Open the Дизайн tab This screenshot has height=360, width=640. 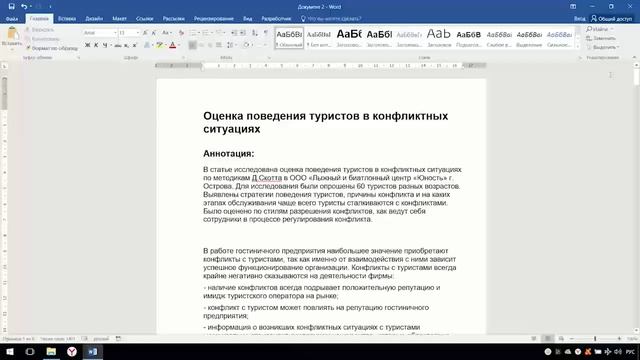click(94, 19)
